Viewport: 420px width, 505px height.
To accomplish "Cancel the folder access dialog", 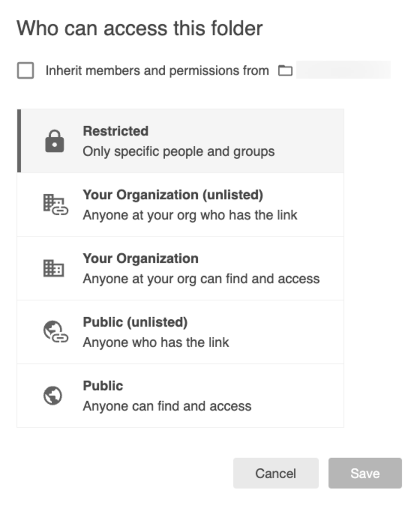I will click(276, 473).
